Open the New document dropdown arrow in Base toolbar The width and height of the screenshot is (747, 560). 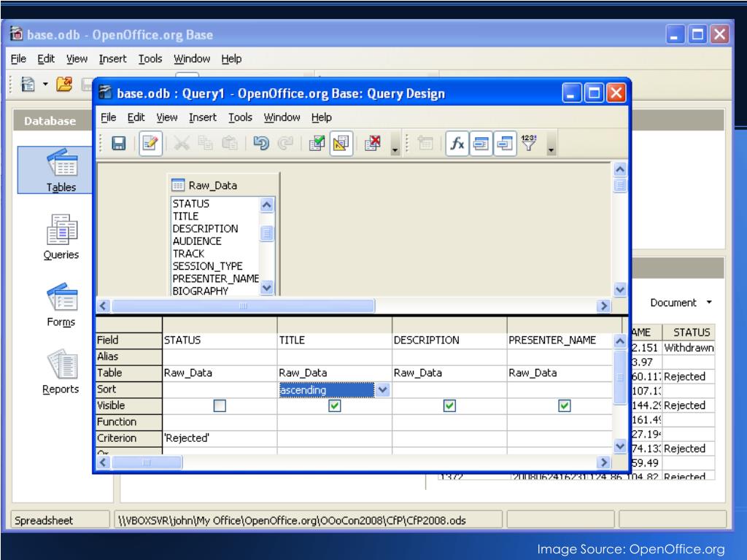pos(45,85)
